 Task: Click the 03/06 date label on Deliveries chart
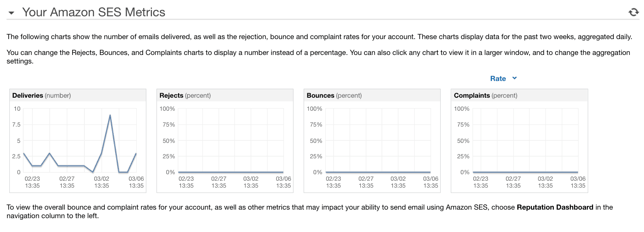click(x=136, y=179)
